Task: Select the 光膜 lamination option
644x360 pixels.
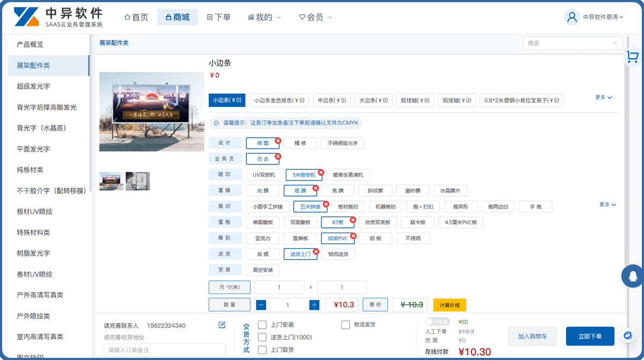Action: (263, 191)
